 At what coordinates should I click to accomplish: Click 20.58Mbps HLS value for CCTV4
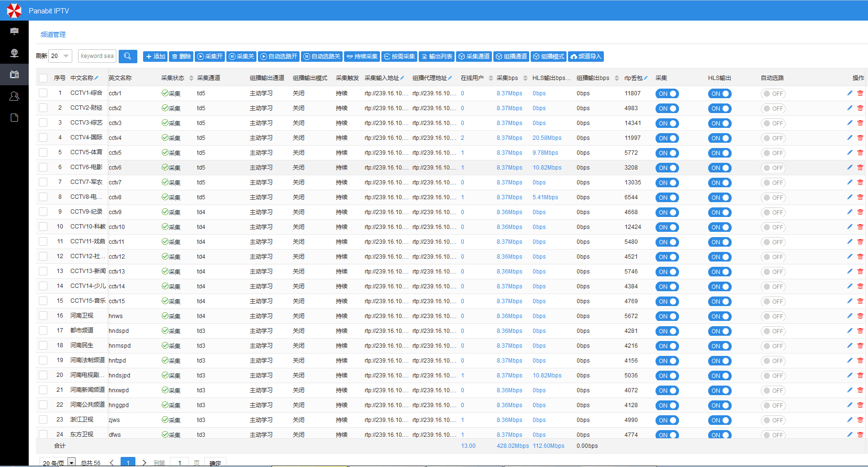(547, 138)
